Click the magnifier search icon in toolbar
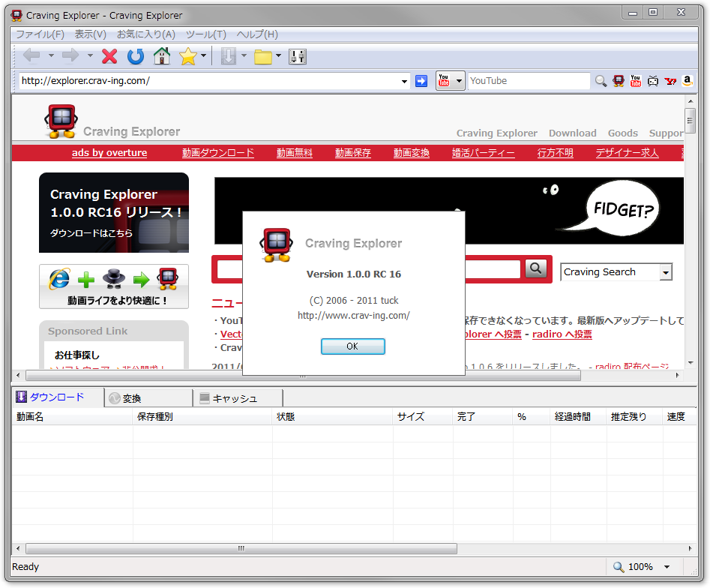This screenshot has height=588, width=710. tap(601, 81)
